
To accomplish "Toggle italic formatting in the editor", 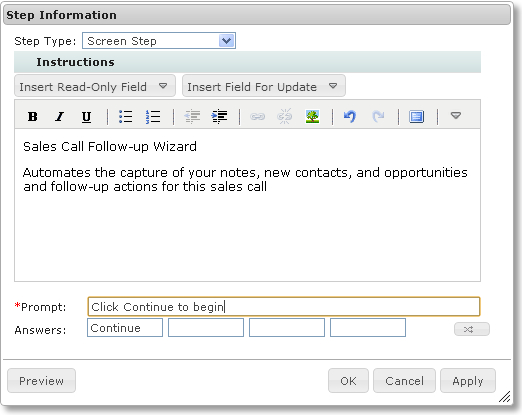I will [59, 117].
